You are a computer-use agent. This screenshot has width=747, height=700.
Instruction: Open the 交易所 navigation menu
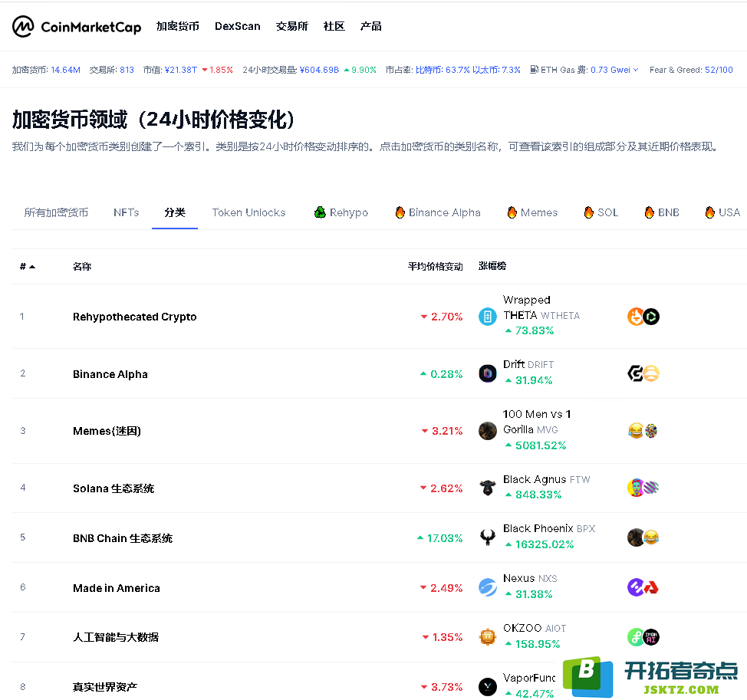coord(291,26)
